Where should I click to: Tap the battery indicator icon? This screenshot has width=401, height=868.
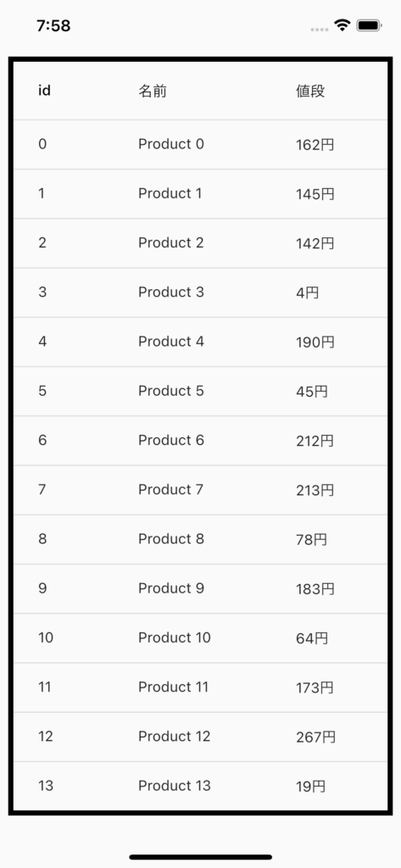pyautogui.click(x=369, y=25)
